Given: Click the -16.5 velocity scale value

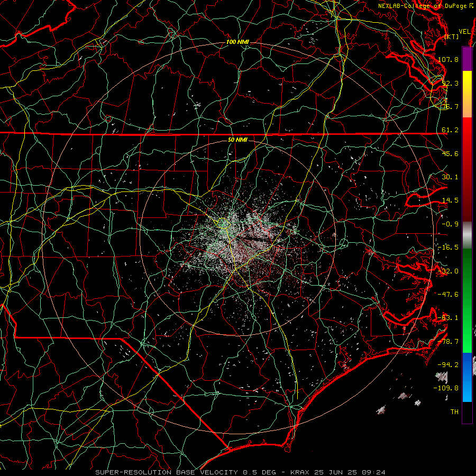Looking at the screenshot, I should (x=448, y=248).
